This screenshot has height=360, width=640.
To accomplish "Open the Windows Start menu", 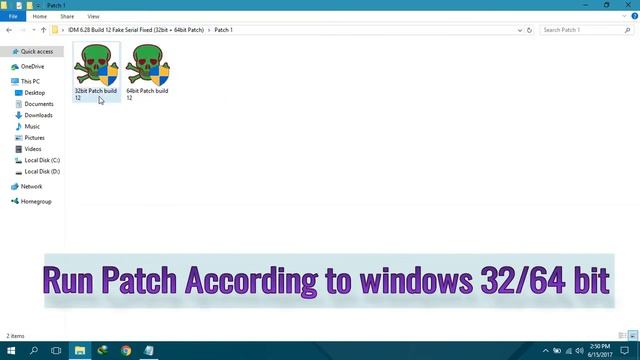I will click(11, 351).
